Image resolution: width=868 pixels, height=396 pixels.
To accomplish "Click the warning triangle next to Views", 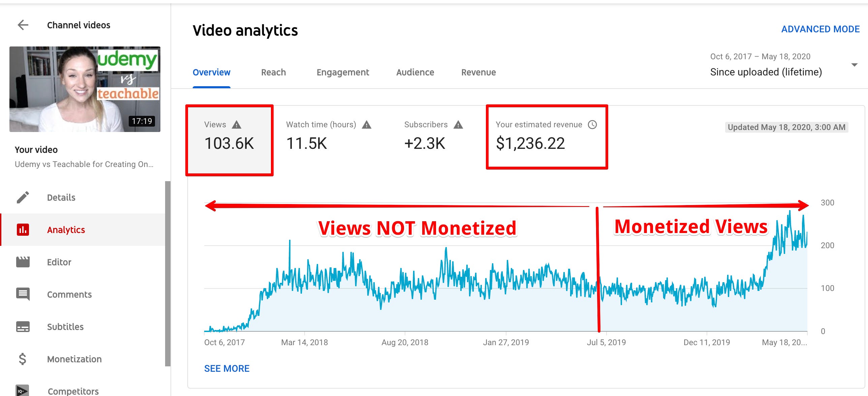I will click(x=237, y=125).
